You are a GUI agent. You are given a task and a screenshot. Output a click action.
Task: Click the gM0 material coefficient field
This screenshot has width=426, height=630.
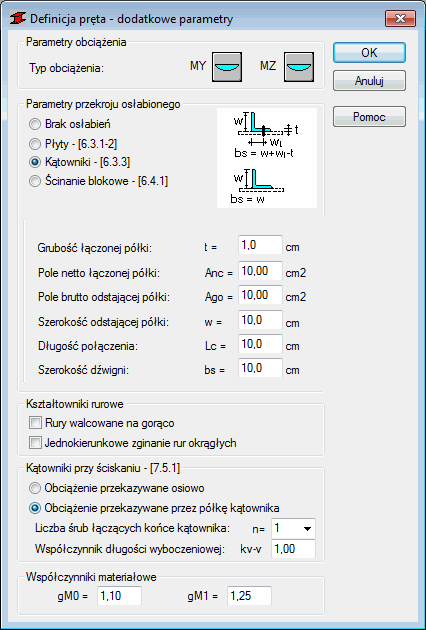[119, 596]
